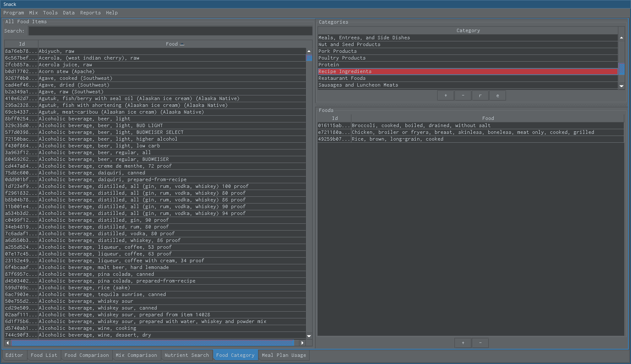Image resolution: width=631 pixels, height=364 pixels.
Task: Select 'Meals, Entrees, and Side Dishes' category
Action: [x=468, y=38]
